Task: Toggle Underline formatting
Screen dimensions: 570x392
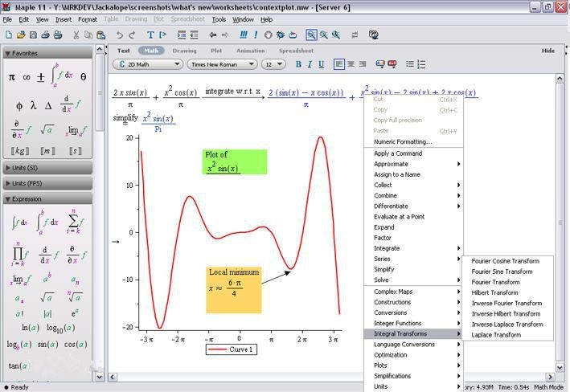Action: 322,64
